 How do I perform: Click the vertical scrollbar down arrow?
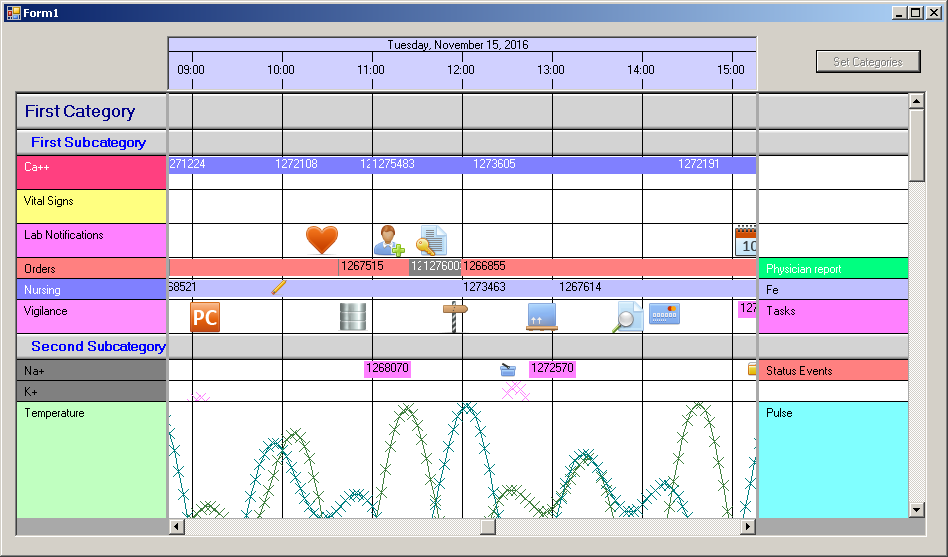click(x=916, y=510)
